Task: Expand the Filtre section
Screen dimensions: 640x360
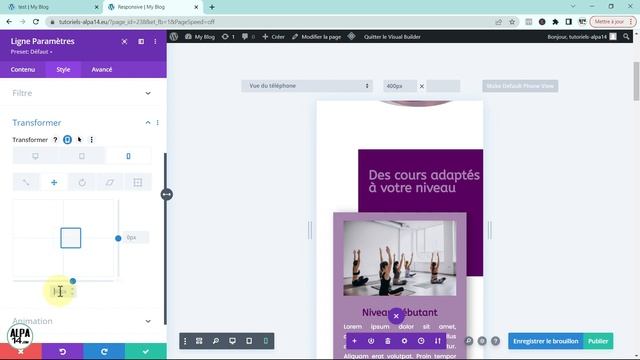Action: 82,93
